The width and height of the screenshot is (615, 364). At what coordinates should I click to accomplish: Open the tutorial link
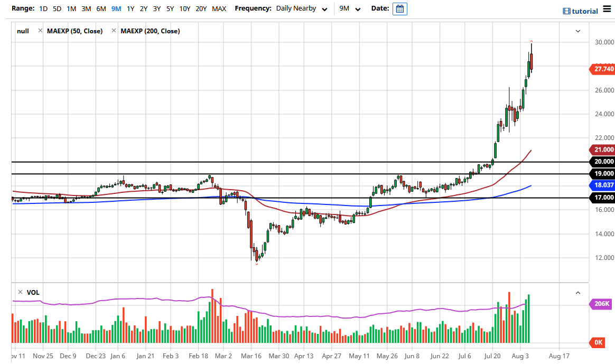pos(585,11)
